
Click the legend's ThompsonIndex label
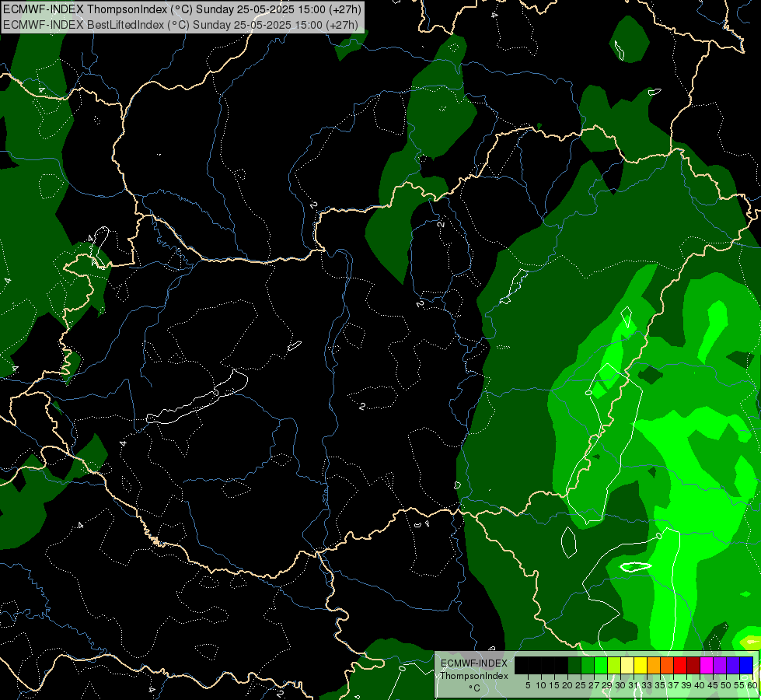474,676
